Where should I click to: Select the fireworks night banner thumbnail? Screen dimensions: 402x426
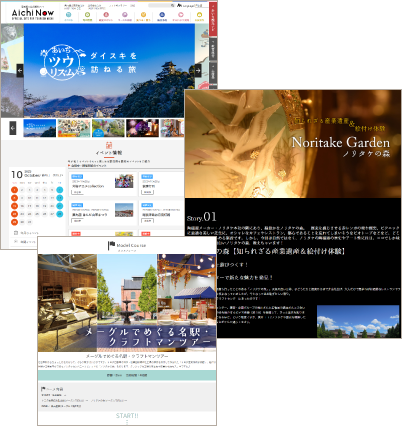pos(142,128)
